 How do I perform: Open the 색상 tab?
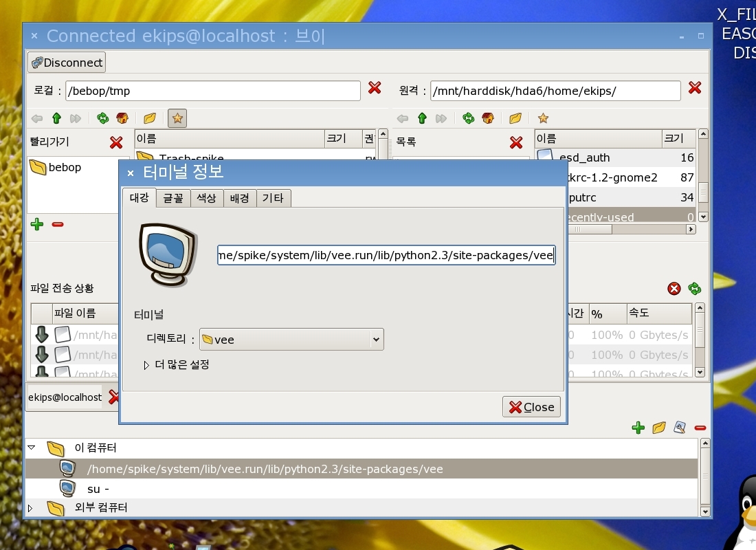pos(206,198)
